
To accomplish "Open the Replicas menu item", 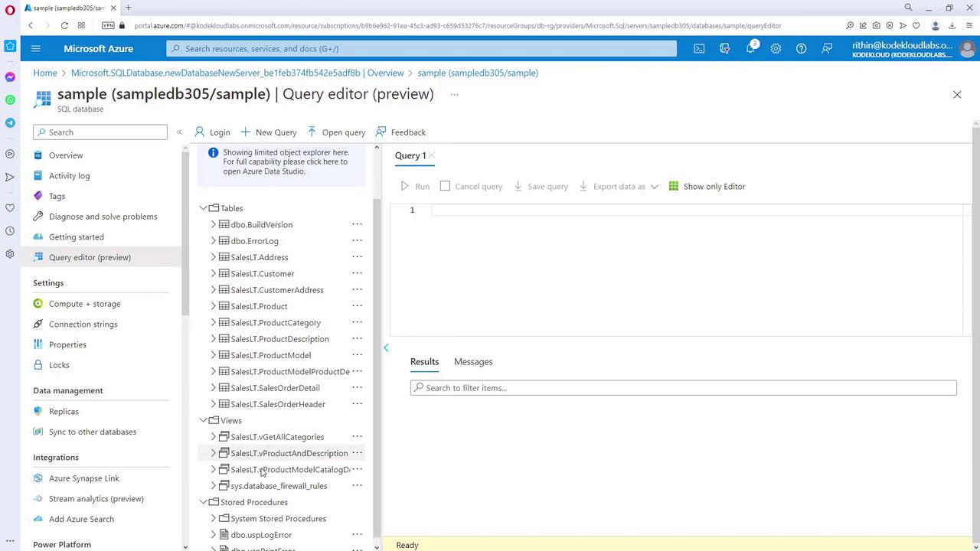I will click(64, 411).
